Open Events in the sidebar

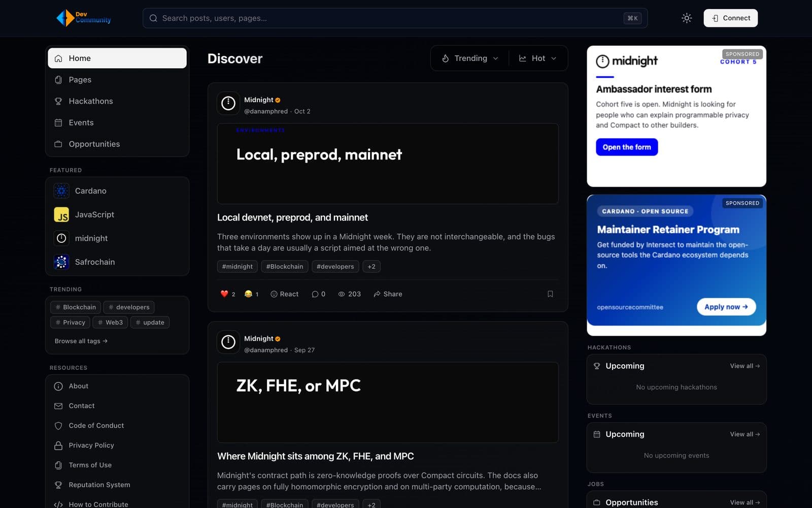click(117, 122)
